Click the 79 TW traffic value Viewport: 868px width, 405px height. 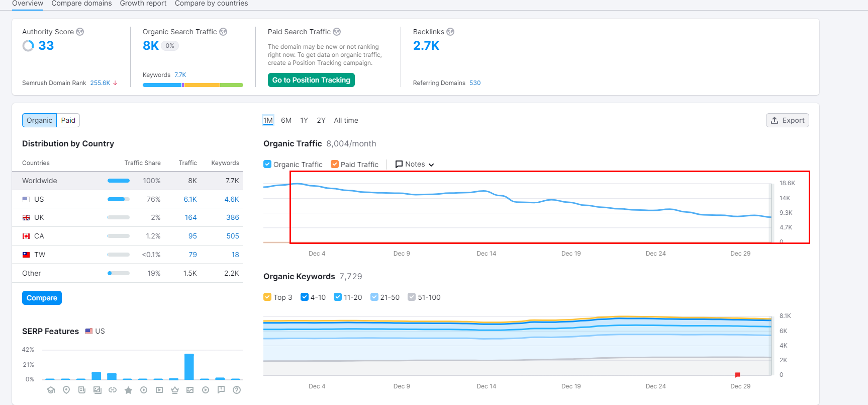[x=192, y=255]
